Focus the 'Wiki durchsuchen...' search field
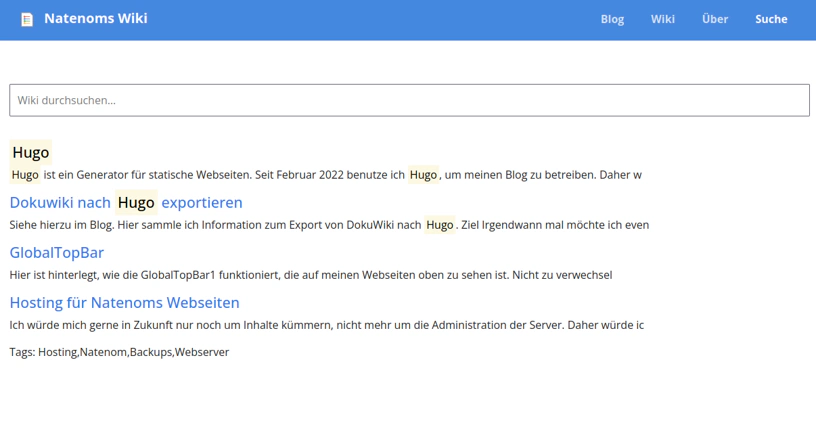The image size is (816, 446). click(x=409, y=100)
